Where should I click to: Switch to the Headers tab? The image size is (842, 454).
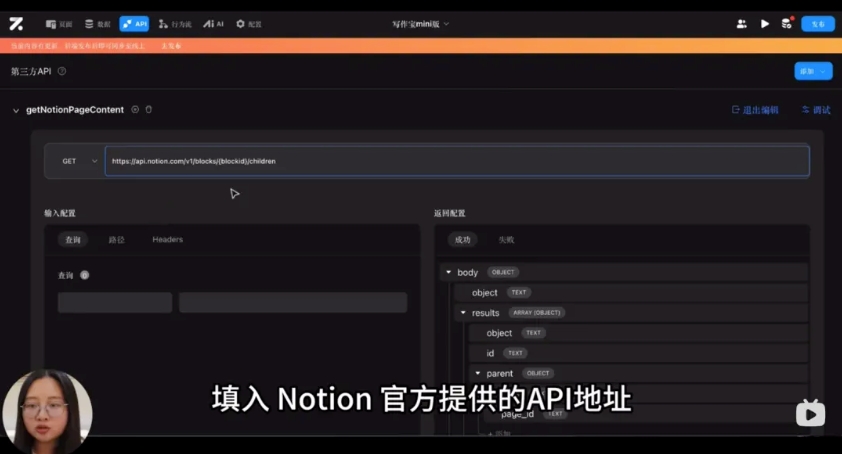[168, 240]
